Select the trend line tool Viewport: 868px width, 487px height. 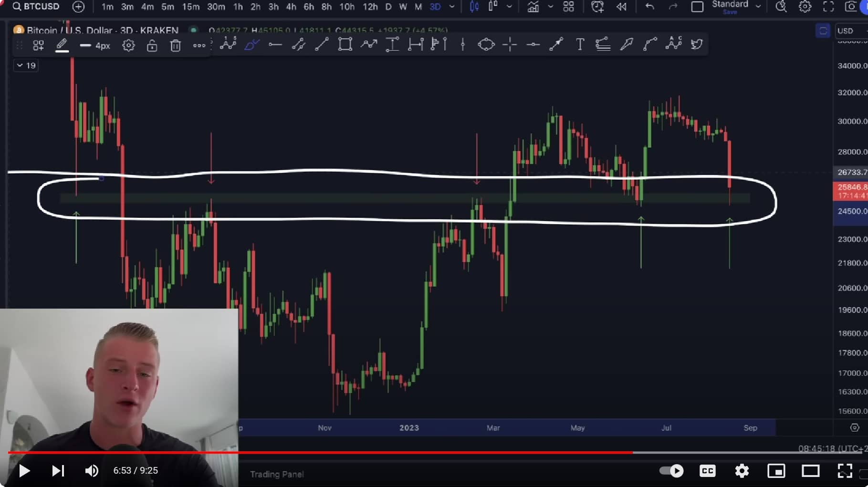click(322, 45)
